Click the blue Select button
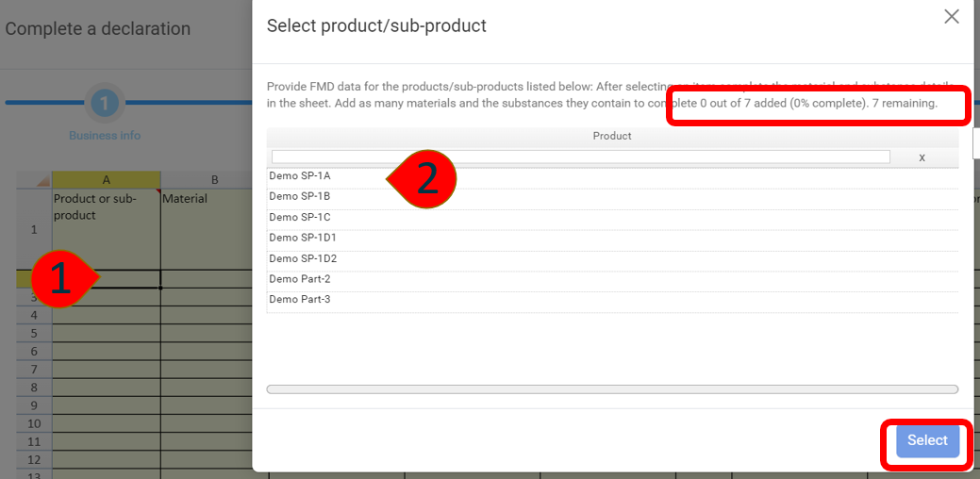Image resolution: width=980 pixels, height=479 pixels. click(927, 440)
